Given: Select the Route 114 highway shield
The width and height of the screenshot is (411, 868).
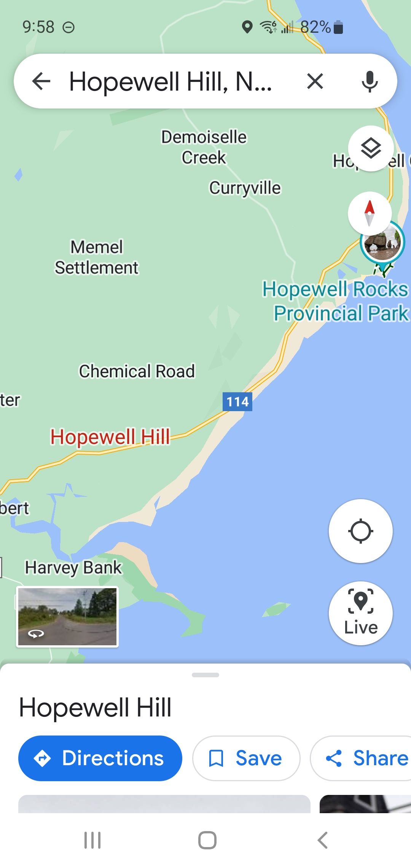Looking at the screenshot, I should pos(237,402).
